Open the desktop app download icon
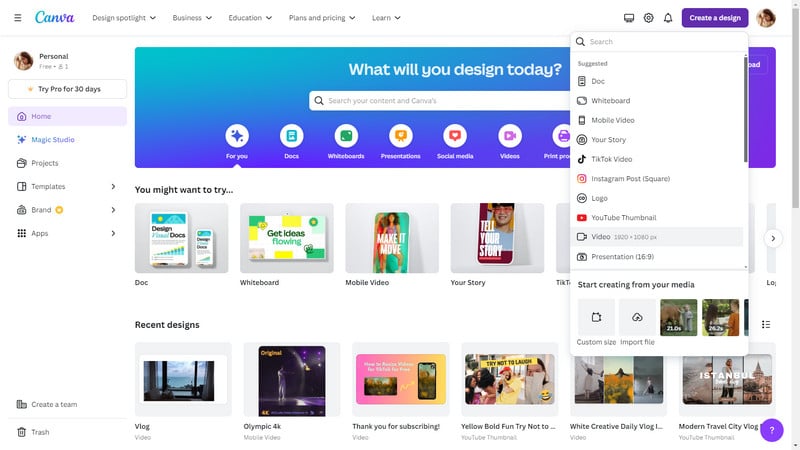Viewport: 800px width, 450px height. click(629, 18)
